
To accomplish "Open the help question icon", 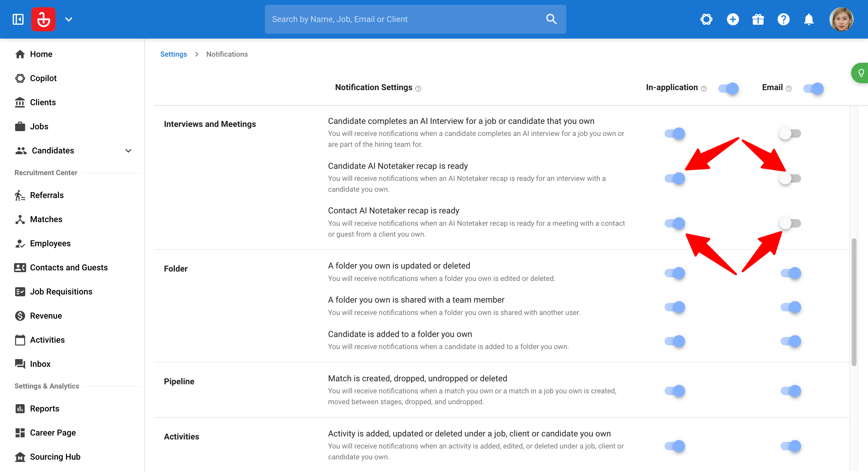I will tap(783, 19).
